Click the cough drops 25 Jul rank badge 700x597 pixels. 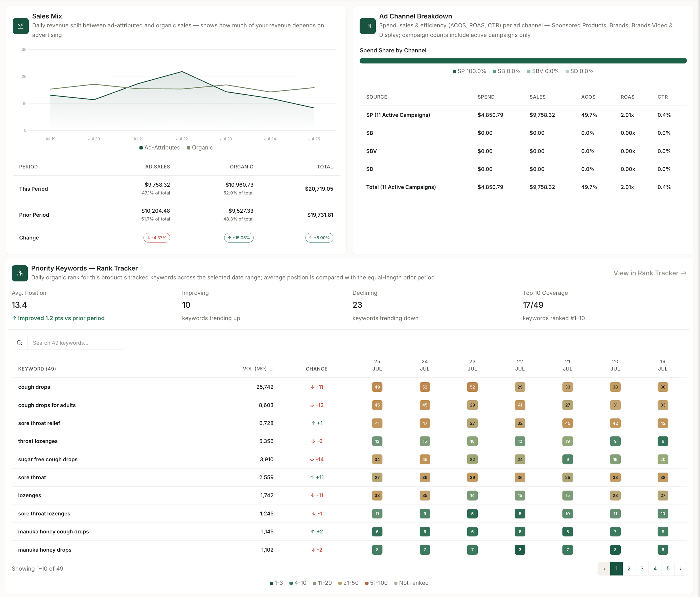click(x=377, y=387)
